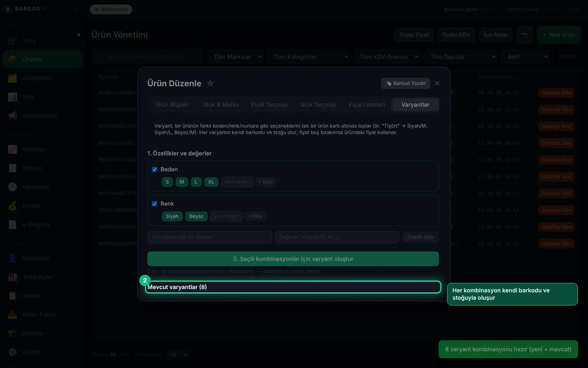Click the Barkod Yazdır button

pos(405,83)
